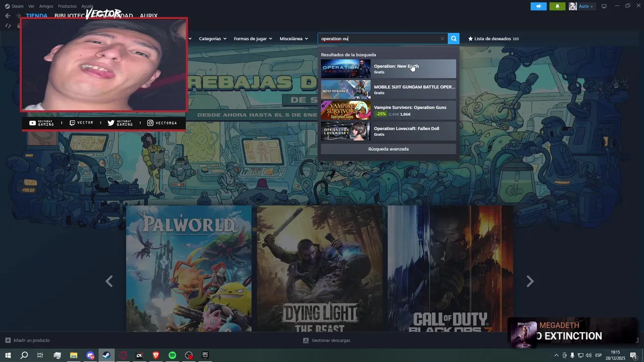Click the -25% discount price tag
Screen dimensions: 644x362
click(x=381, y=114)
